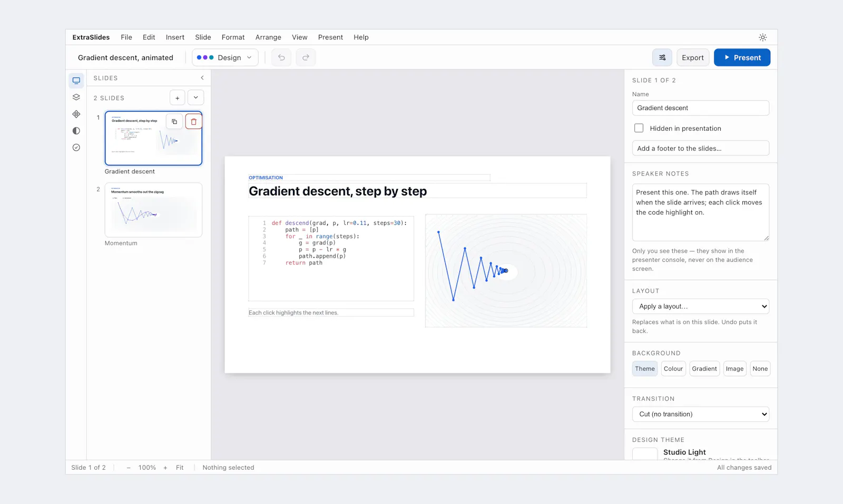Click the slide title Gradient descent, step by step
The image size is (843, 504).
pyautogui.click(x=338, y=191)
